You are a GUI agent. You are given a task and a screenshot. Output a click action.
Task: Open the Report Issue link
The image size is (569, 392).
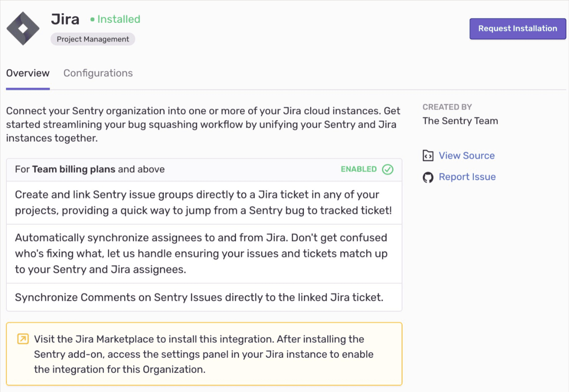[x=467, y=177]
